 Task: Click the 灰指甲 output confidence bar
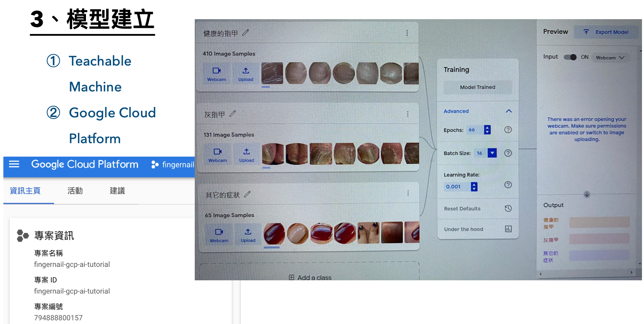tap(599, 239)
